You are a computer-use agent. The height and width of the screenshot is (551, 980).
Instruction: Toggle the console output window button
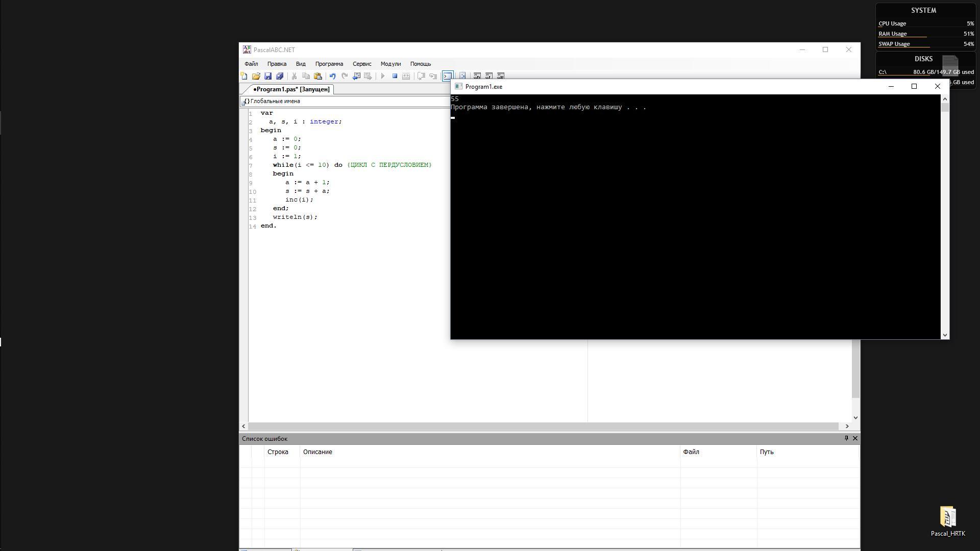pos(447,76)
